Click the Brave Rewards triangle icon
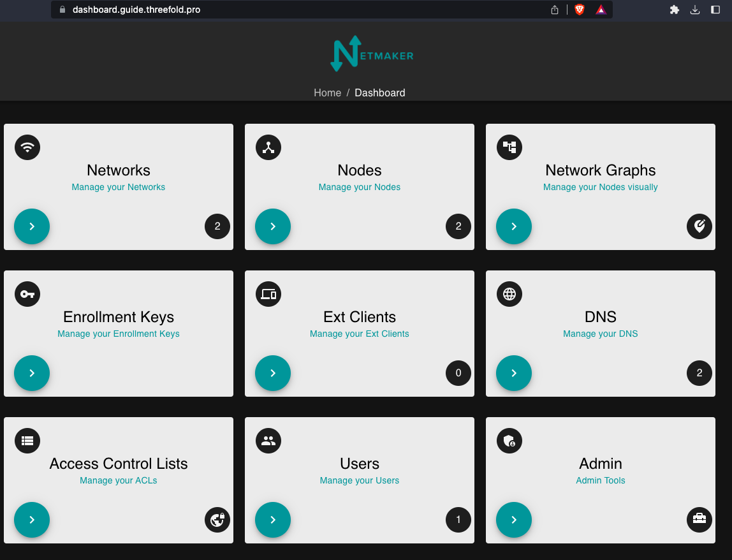Screen dimensions: 732x560 click(x=601, y=10)
